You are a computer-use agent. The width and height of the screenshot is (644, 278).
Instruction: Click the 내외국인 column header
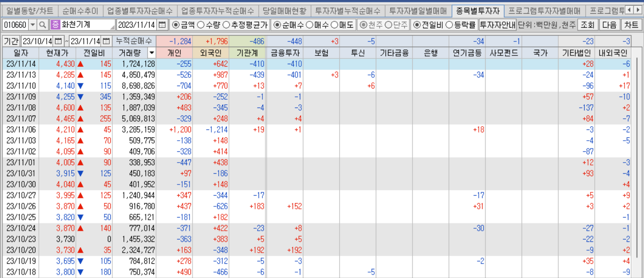click(x=613, y=53)
